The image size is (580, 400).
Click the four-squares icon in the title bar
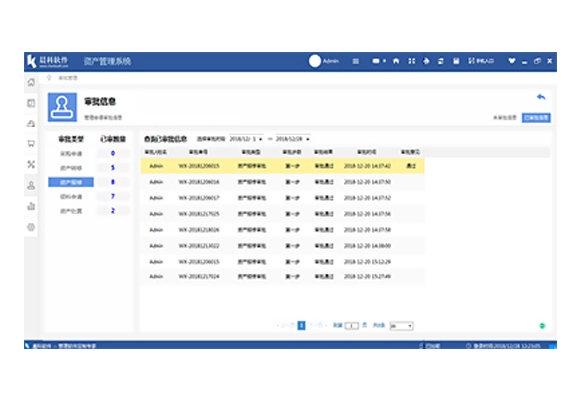(411, 61)
